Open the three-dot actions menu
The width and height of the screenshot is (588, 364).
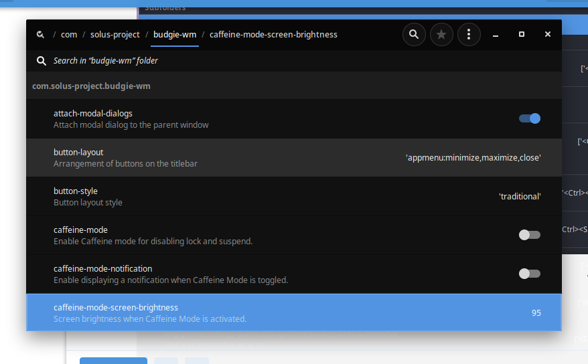click(x=469, y=34)
